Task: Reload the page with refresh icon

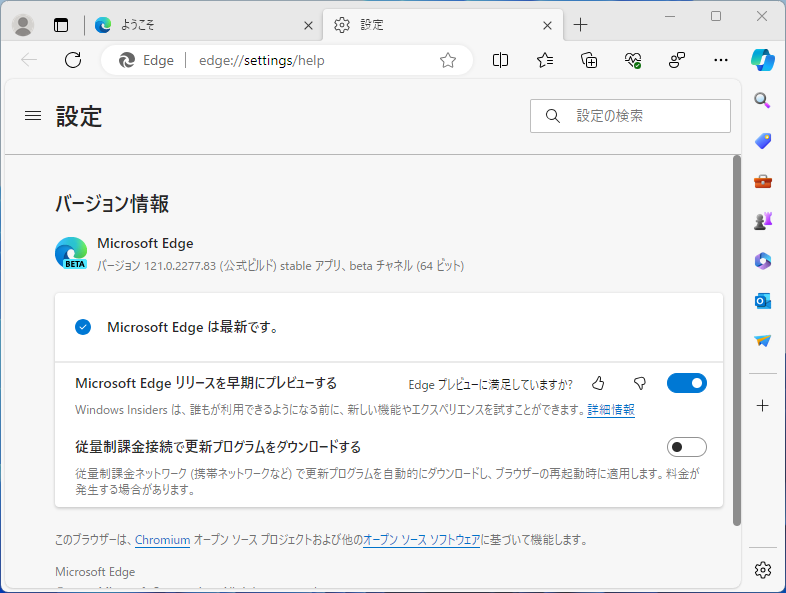Action: click(73, 60)
